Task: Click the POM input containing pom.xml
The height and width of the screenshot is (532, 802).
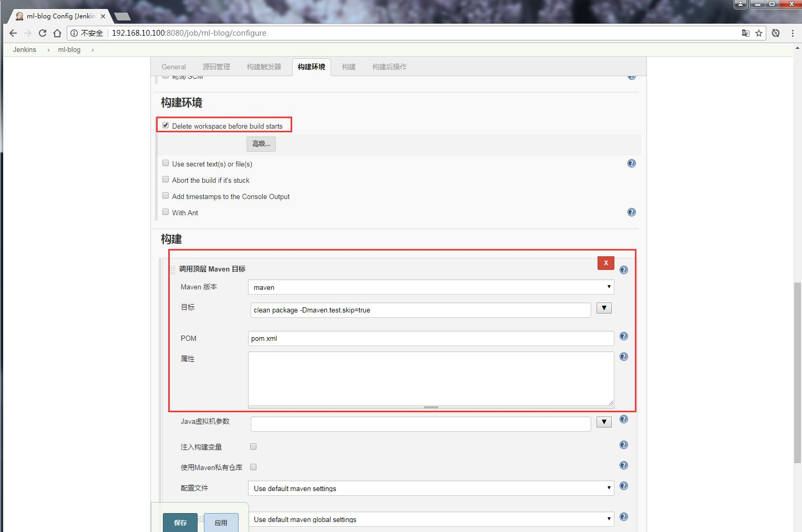Action: 431,338
